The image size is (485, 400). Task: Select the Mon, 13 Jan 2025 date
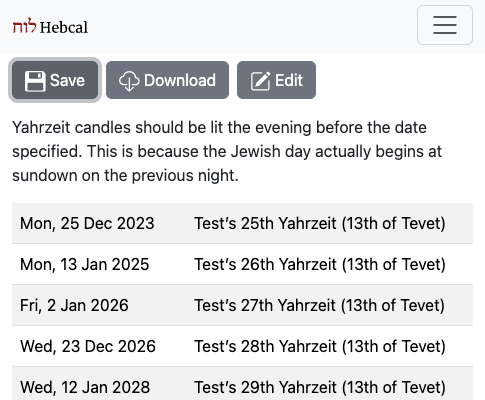click(85, 264)
